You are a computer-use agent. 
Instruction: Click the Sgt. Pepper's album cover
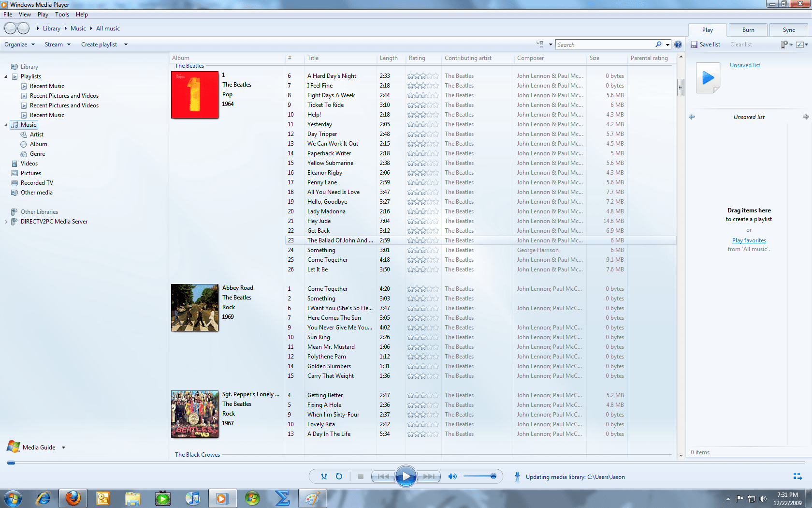pyautogui.click(x=195, y=414)
